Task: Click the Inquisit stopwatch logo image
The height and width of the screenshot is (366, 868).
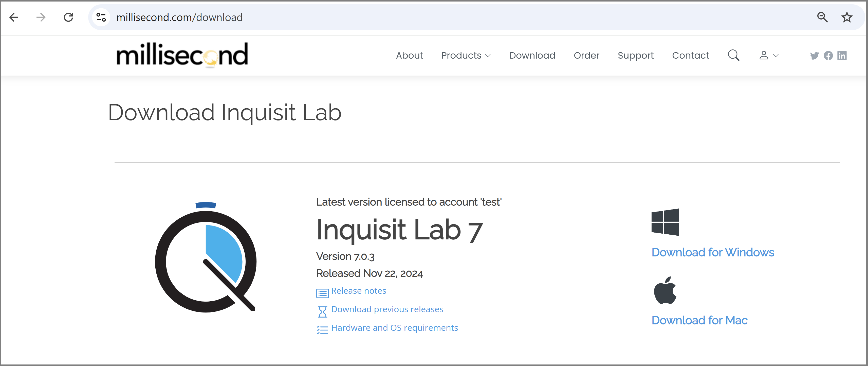Action: click(206, 257)
